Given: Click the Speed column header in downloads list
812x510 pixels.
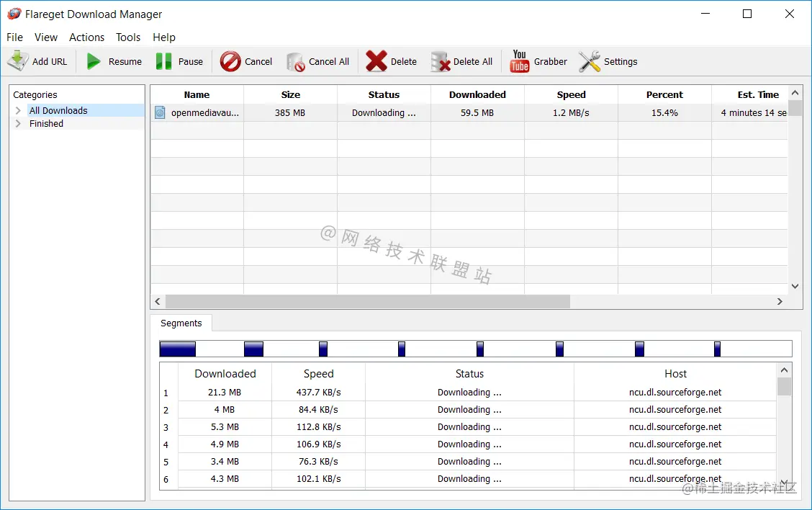Looking at the screenshot, I should [x=571, y=95].
